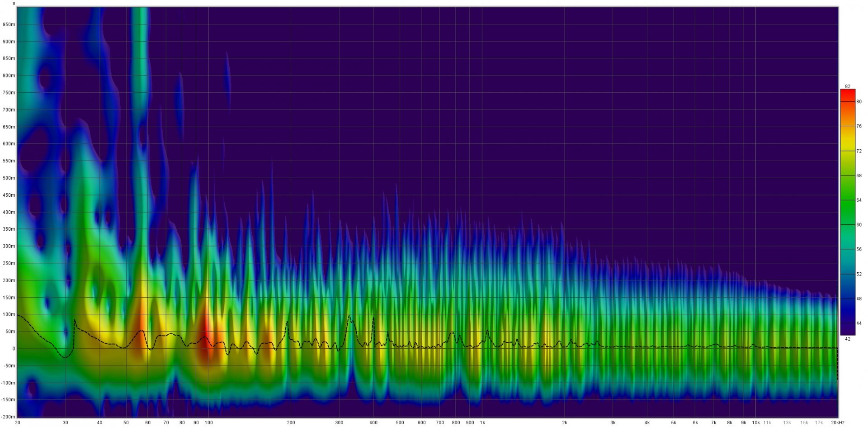Click the 500m time axis label
The image size is (868, 427).
pyautogui.click(x=9, y=178)
